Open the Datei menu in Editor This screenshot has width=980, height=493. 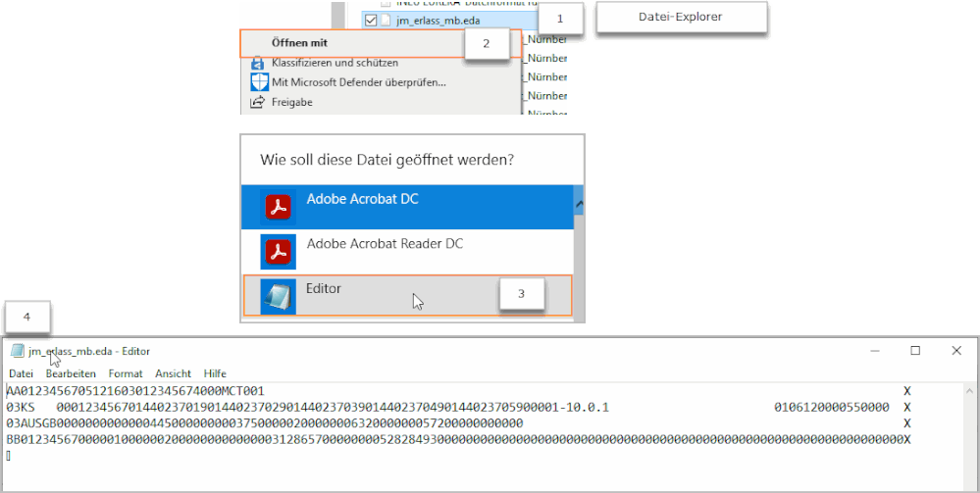(22, 373)
